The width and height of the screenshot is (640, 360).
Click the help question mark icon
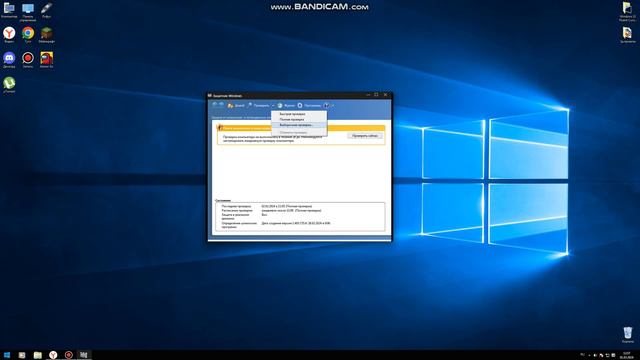(326, 105)
